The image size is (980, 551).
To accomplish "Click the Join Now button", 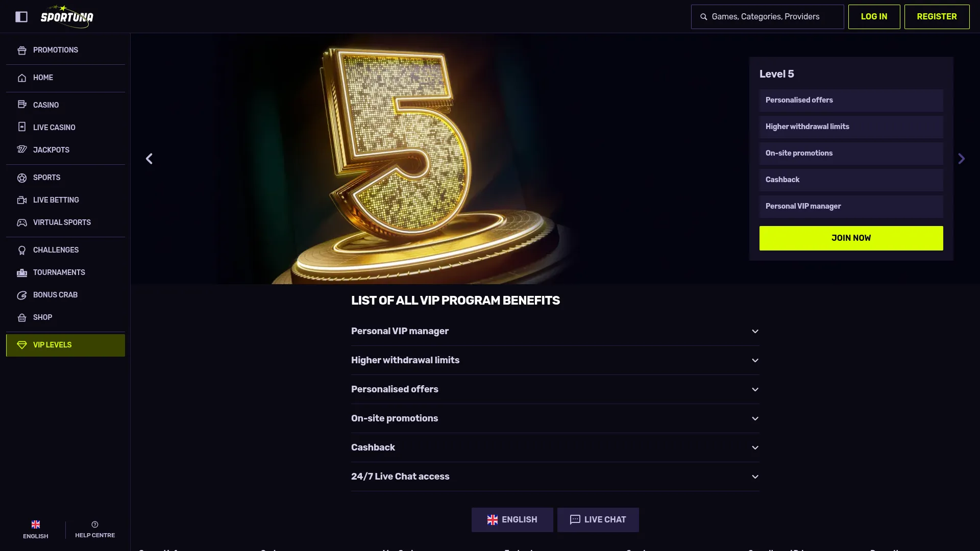I will [851, 238].
